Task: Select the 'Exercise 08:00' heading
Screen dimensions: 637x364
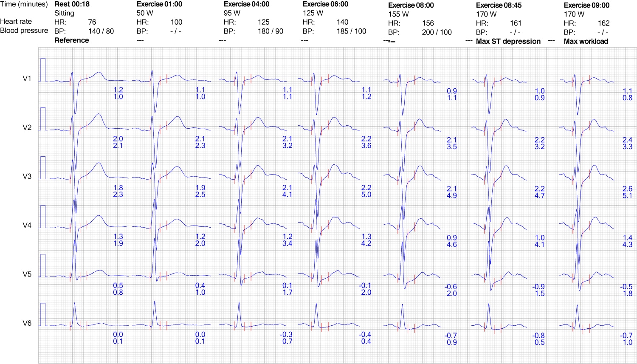Action: pos(411,6)
